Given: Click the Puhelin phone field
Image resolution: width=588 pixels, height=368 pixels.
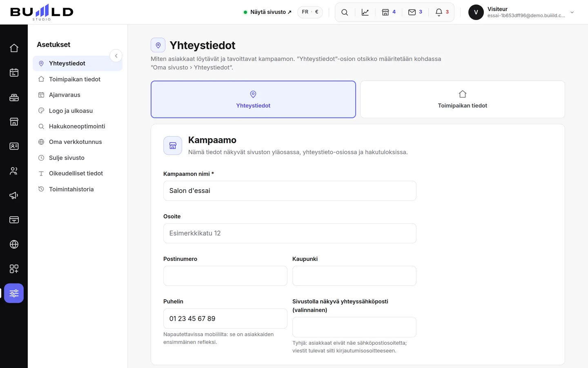Looking at the screenshot, I should [x=225, y=319].
